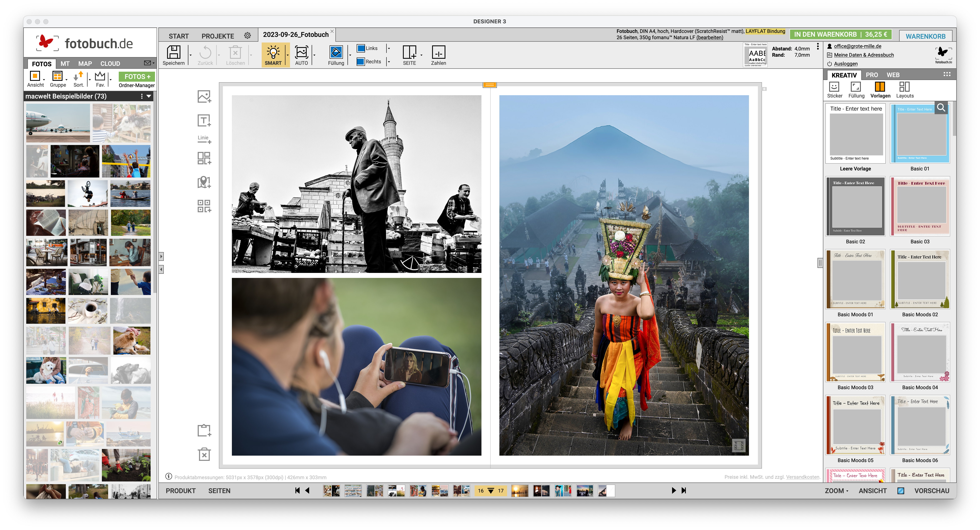Click the Sort. sorting icon
Screen dimensions: 980x530
pyautogui.click(x=78, y=76)
